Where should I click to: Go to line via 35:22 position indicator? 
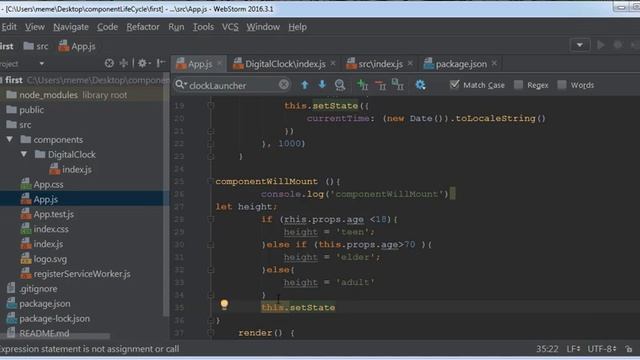[547, 349]
